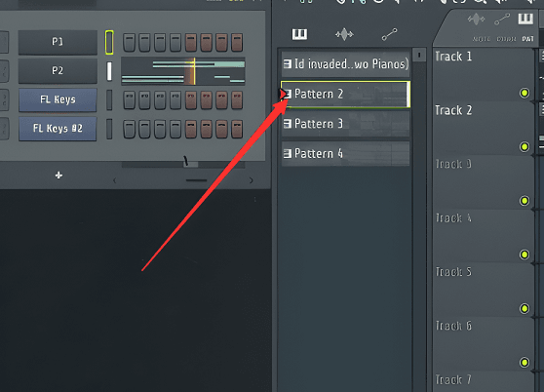The width and height of the screenshot is (544, 392).
Task: Select Pattern 4 in the picker list
Action: pos(345,154)
